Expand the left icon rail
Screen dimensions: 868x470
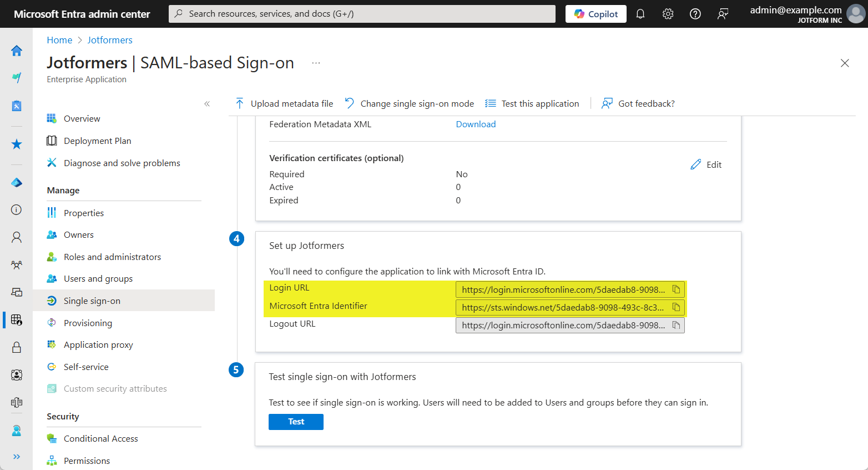tap(17, 456)
